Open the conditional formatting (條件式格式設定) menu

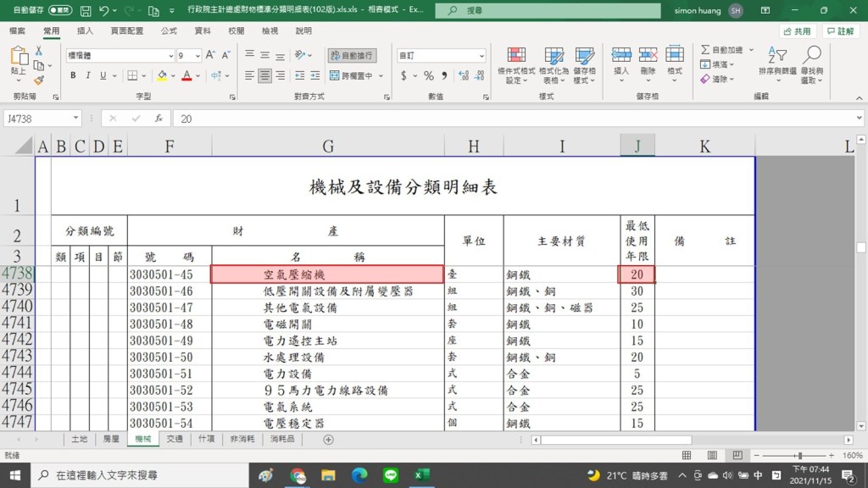pyautogui.click(x=515, y=64)
